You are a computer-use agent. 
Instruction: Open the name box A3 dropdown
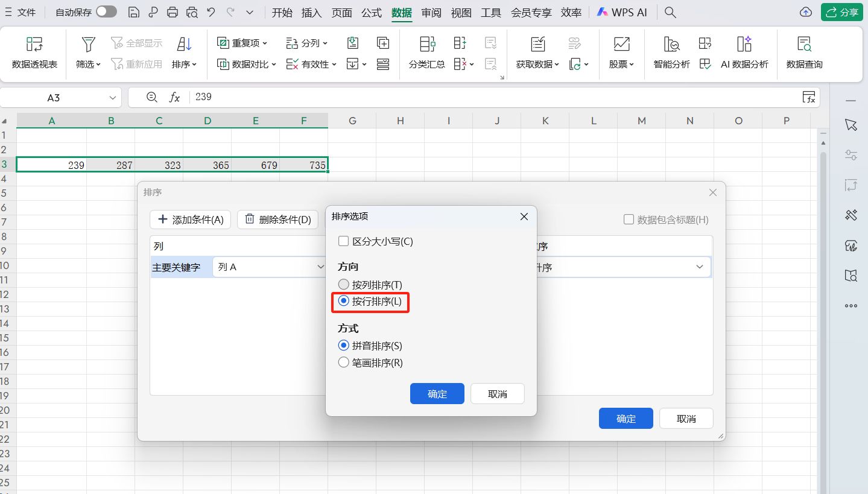pos(113,98)
